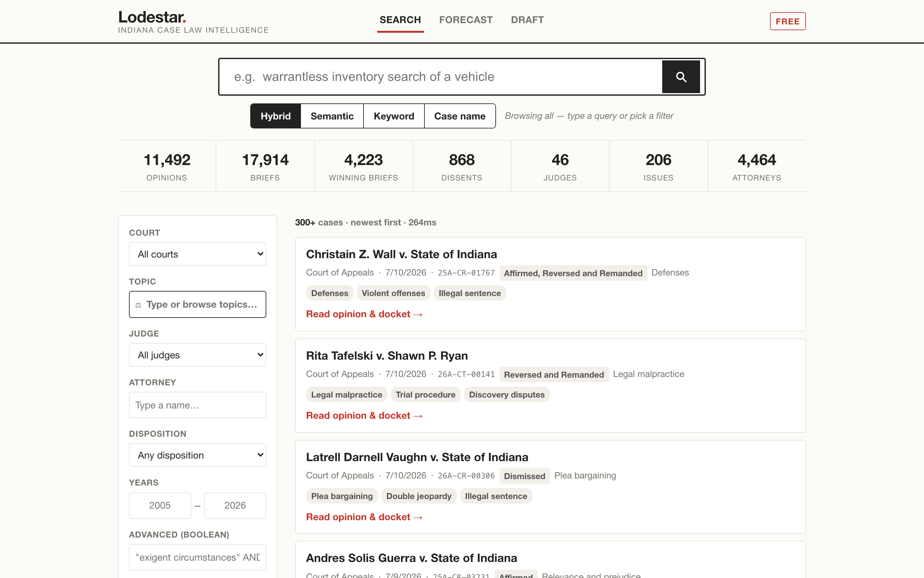Image resolution: width=924 pixels, height=578 pixels.
Task: Open the FORECAST tab
Action: pos(466,20)
